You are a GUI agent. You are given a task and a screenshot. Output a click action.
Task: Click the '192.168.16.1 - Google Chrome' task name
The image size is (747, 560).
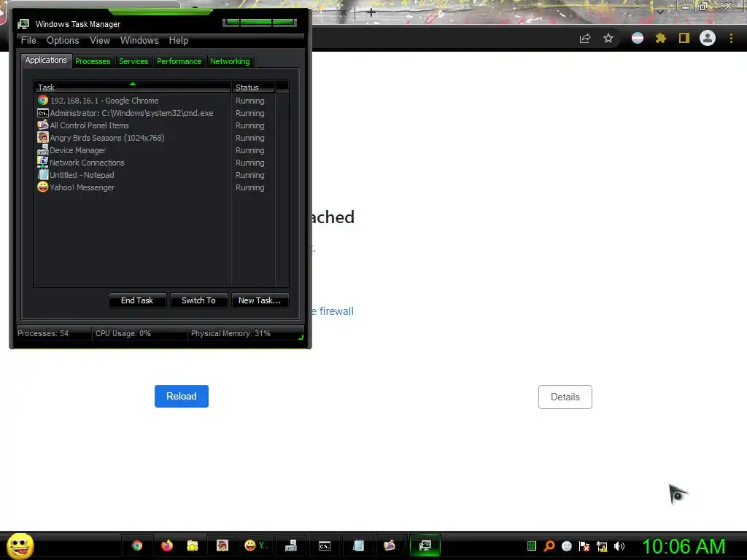point(104,101)
